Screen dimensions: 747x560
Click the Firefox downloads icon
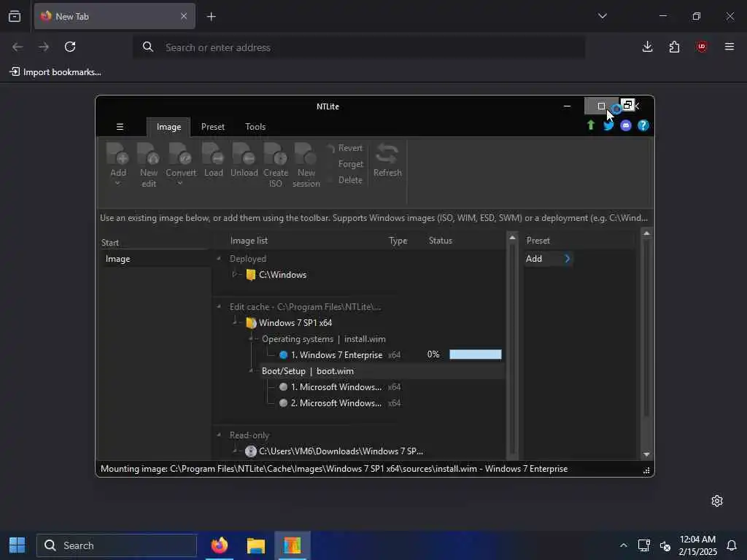pos(648,47)
